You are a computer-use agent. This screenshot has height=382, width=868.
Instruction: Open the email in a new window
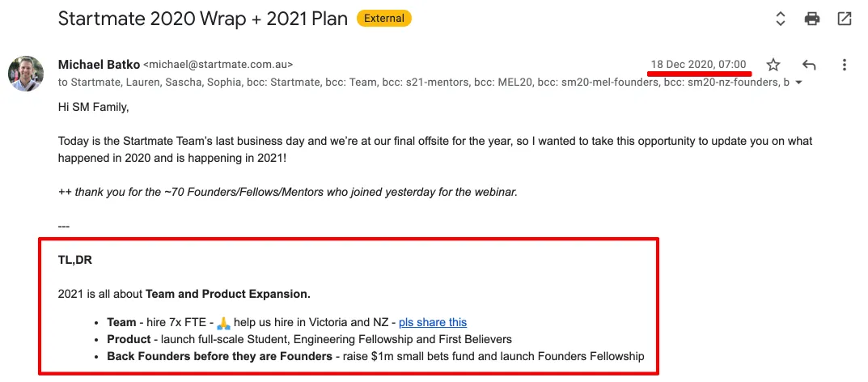tap(845, 19)
